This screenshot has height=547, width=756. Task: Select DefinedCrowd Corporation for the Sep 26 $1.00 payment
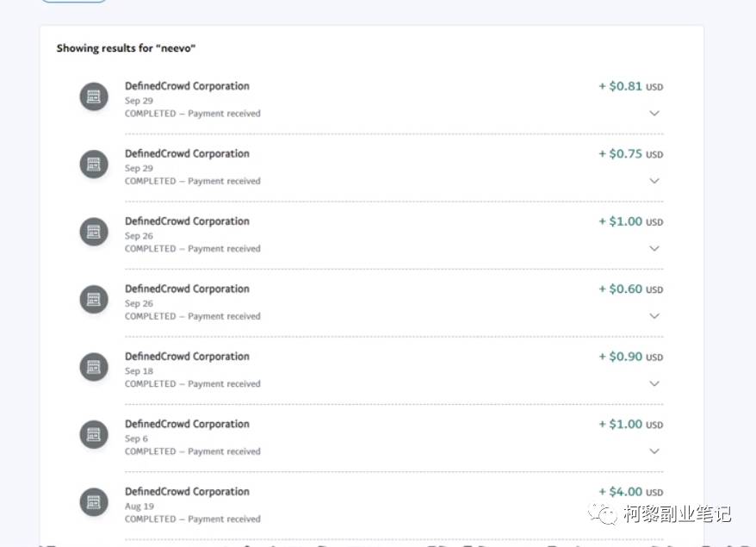pos(187,221)
